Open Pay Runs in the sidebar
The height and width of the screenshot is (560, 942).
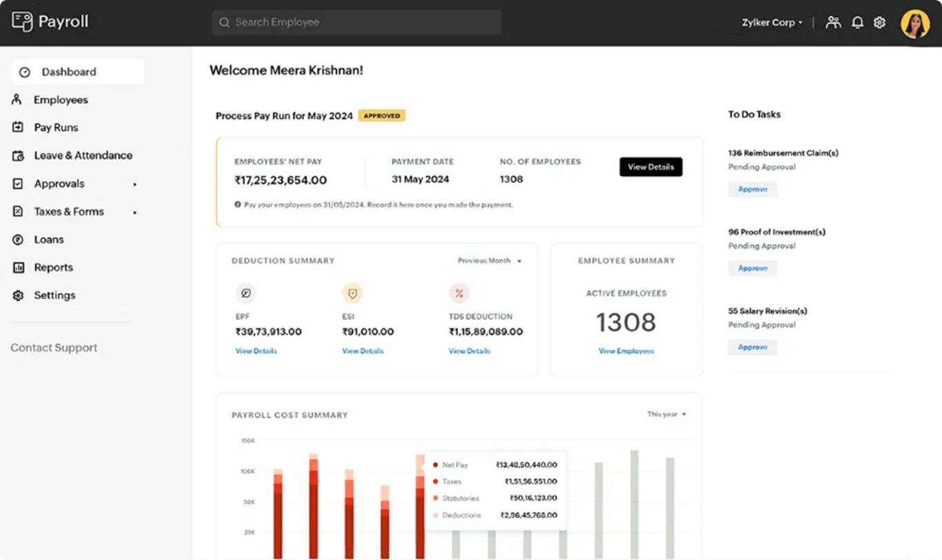point(56,128)
